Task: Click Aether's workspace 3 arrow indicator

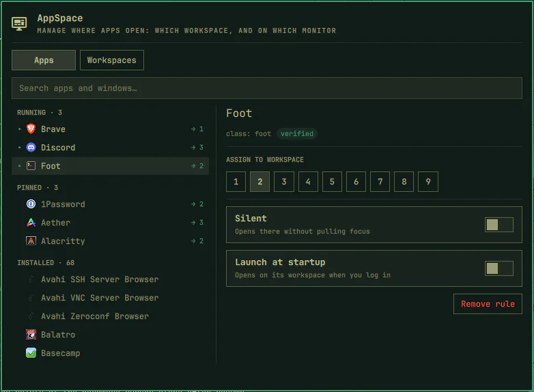Action: 197,223
